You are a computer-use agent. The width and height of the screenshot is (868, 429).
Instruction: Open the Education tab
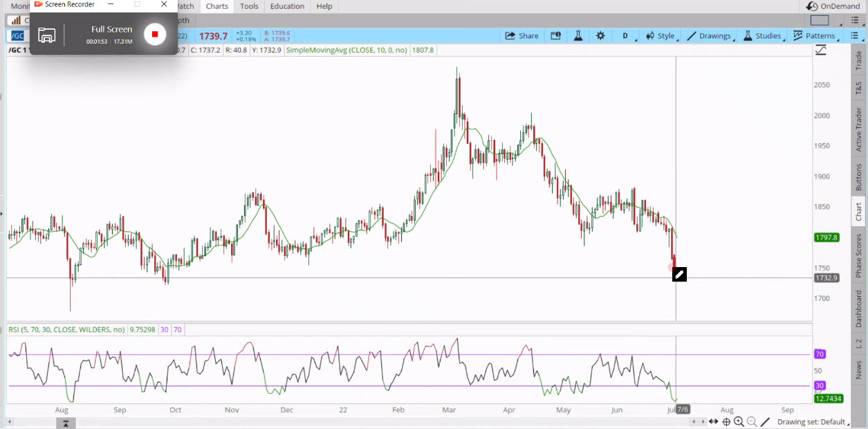coord(287,6)
